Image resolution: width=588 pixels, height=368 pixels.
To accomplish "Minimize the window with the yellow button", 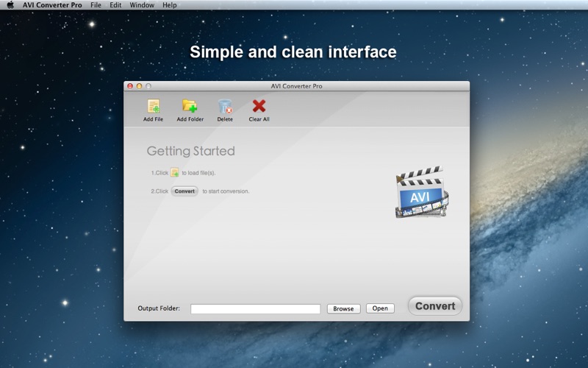I will pyautogui.click(x=139, y=86).
